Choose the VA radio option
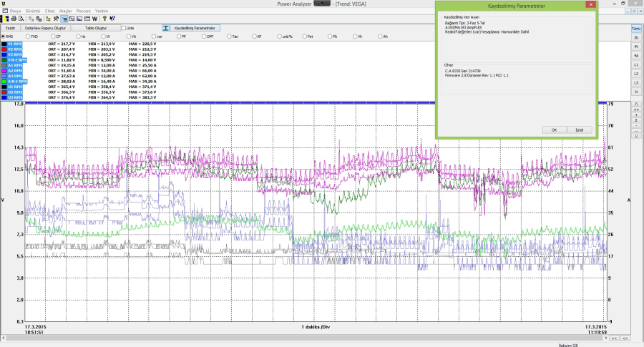The height and width of the screenshot is (347, 644). 129,36
